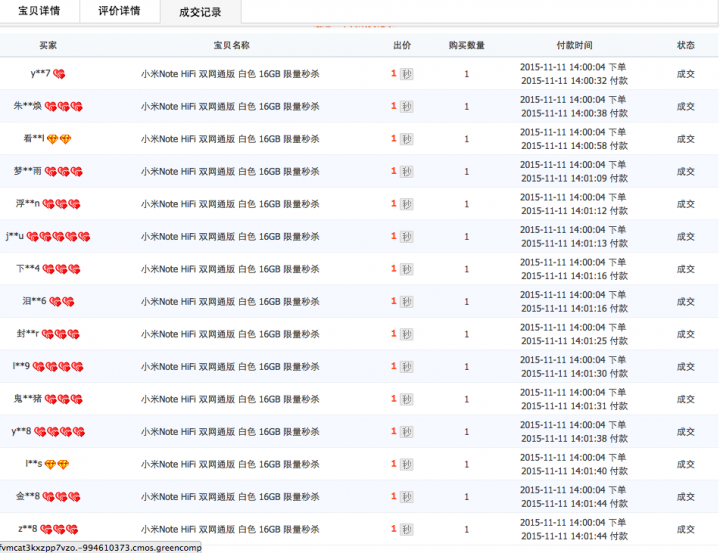Click the 付款时间 column header

[574, 45]
